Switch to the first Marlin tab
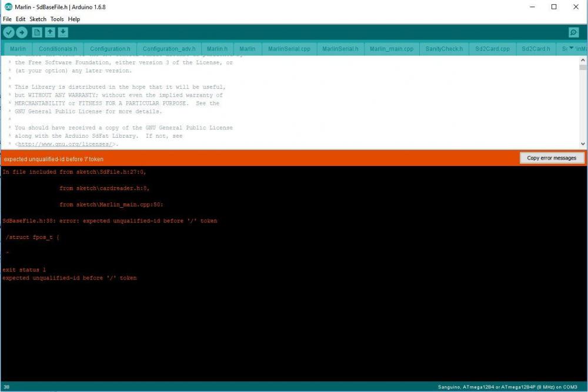The height and width of the screenshot is (392, 588). [18, 49]
